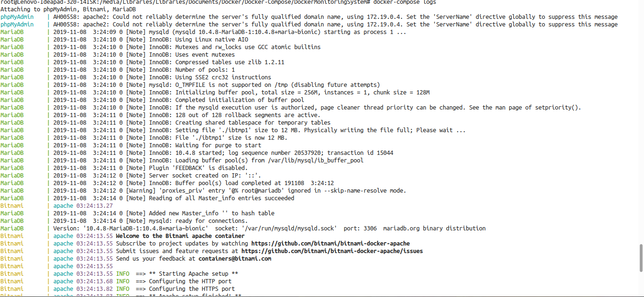Click 'Configuring the HTTPS port' message
This screenshot has width=644, height=297.
point(192,289)
